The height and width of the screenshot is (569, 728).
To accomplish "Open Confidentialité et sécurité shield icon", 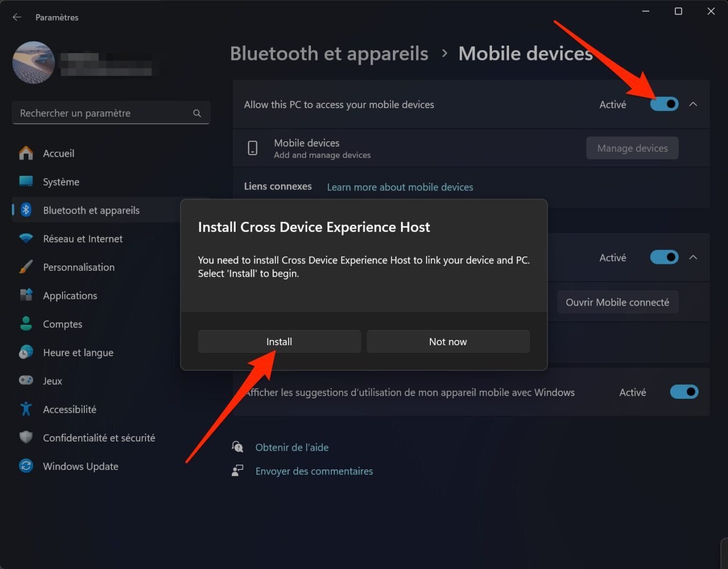I will pyautogui.click(x=26, y=437).
